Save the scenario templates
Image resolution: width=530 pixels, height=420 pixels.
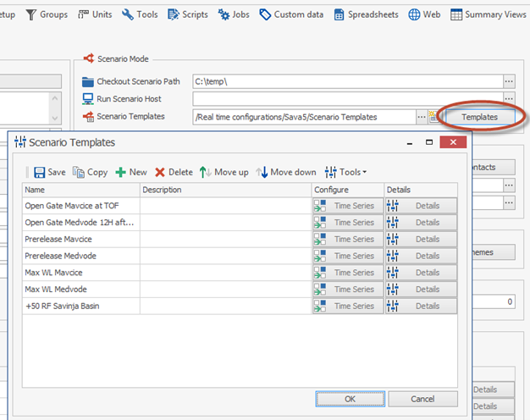(x=49, y=172)
